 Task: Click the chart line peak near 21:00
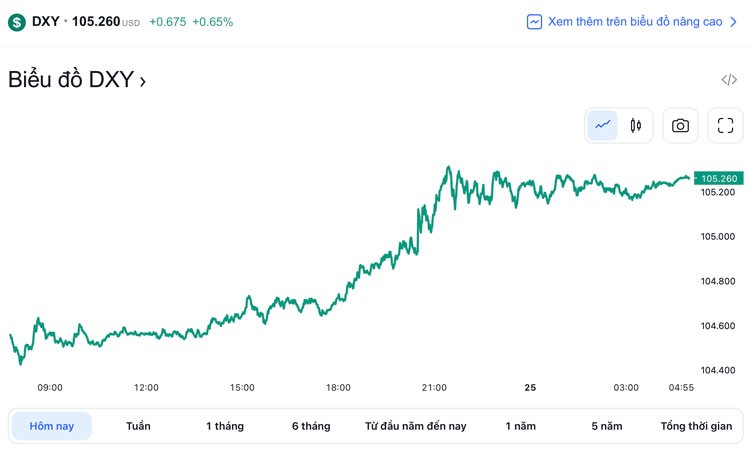448,168
